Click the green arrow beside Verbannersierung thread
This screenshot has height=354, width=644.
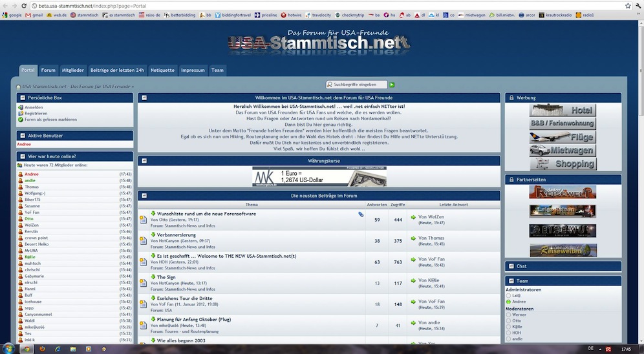[x=153, y=235]
